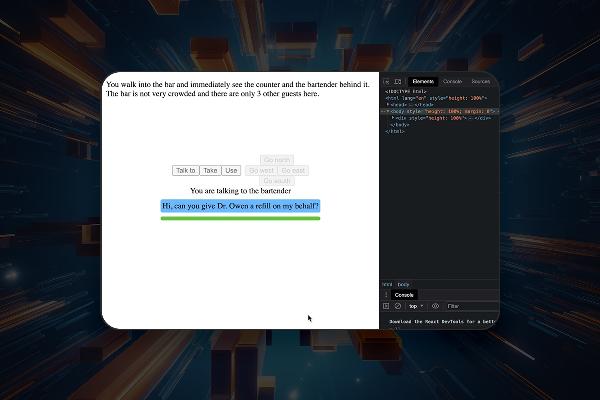Switch to the Console tab in top bar

click(x=452, y=82)
